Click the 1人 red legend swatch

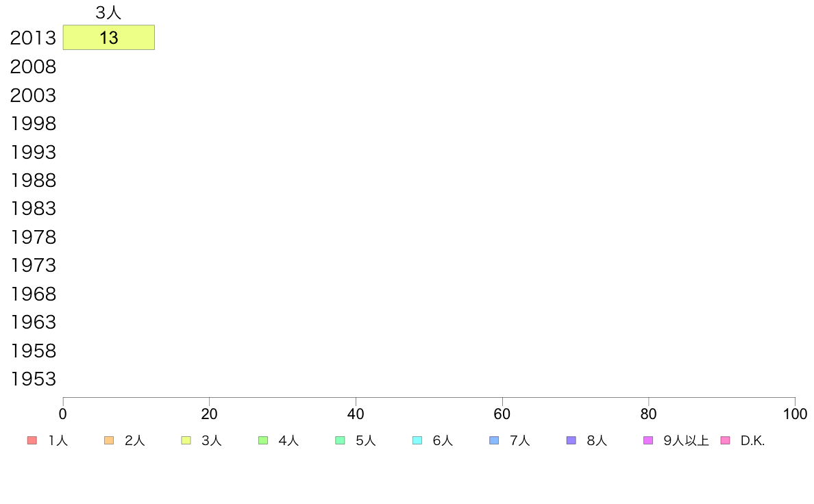pyautogui.click(x=32, y=441)
